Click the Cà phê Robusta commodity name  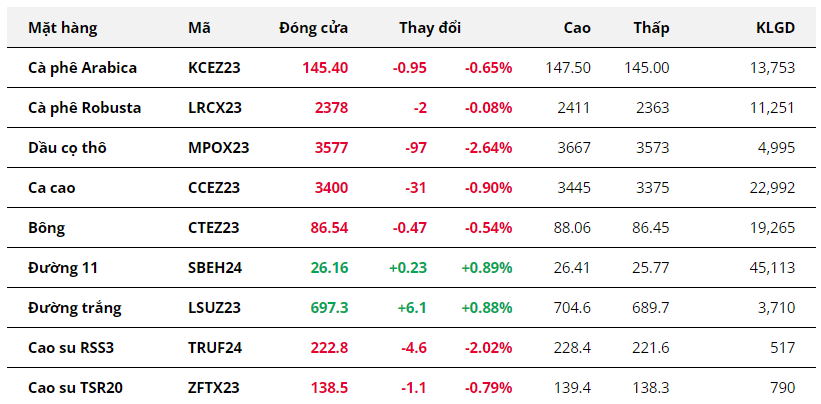click(84, 108)
